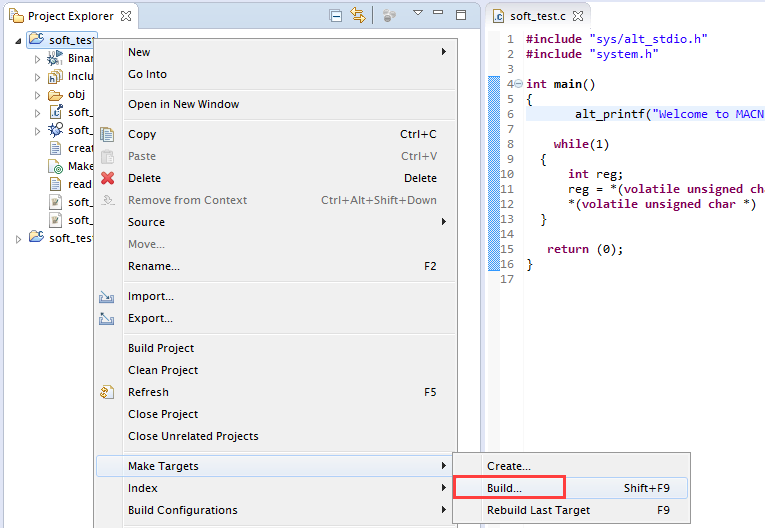Viewport: 765px width, 528px height.
Task: Click the Makefile icon in project tree
Action: [55, 166]
